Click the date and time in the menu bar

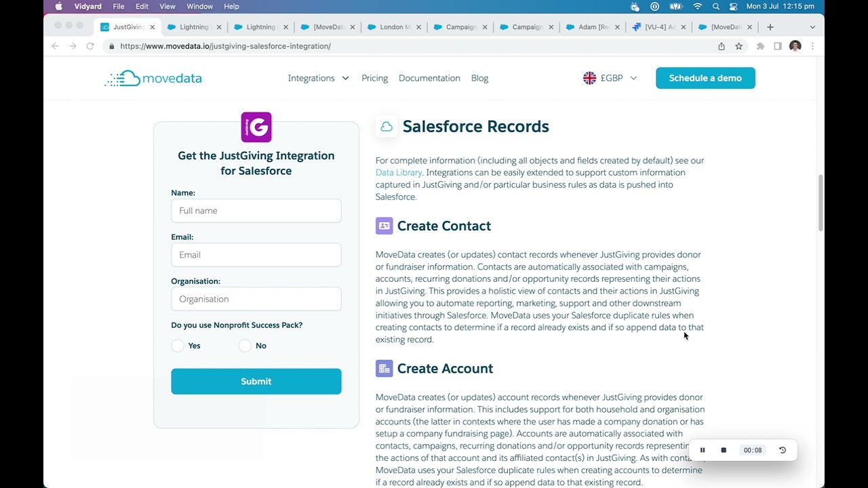click(781, 6)
